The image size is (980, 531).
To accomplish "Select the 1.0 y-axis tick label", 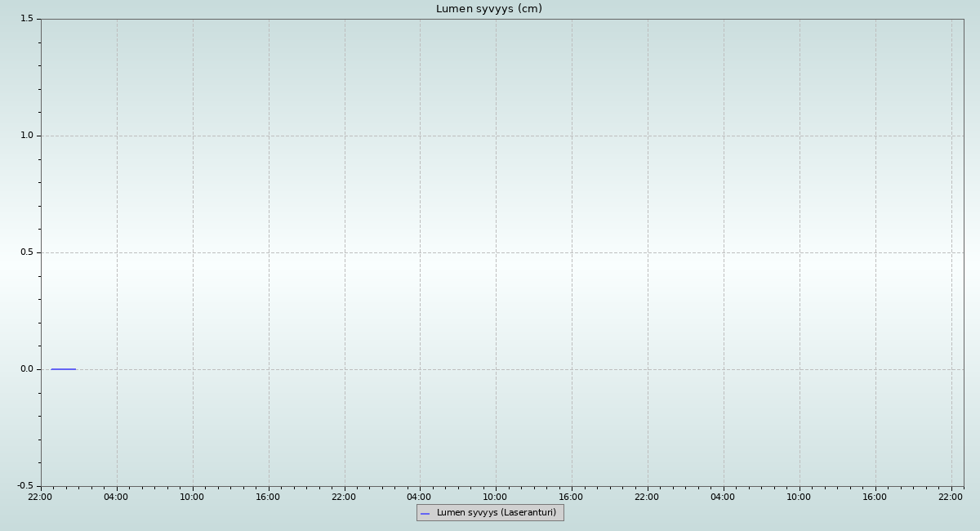I will pyautogui.click(x=27, y=136).
